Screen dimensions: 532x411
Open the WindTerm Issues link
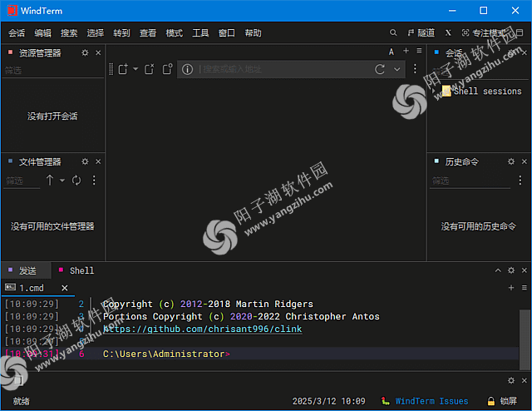[431, 401]
